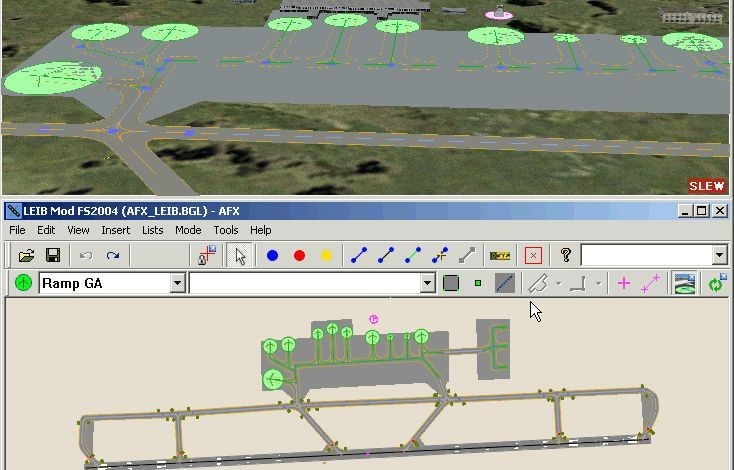Choose the taxiway sign tool icon
The width and height of the screenshot is (734, 470).
pos(500,256)
